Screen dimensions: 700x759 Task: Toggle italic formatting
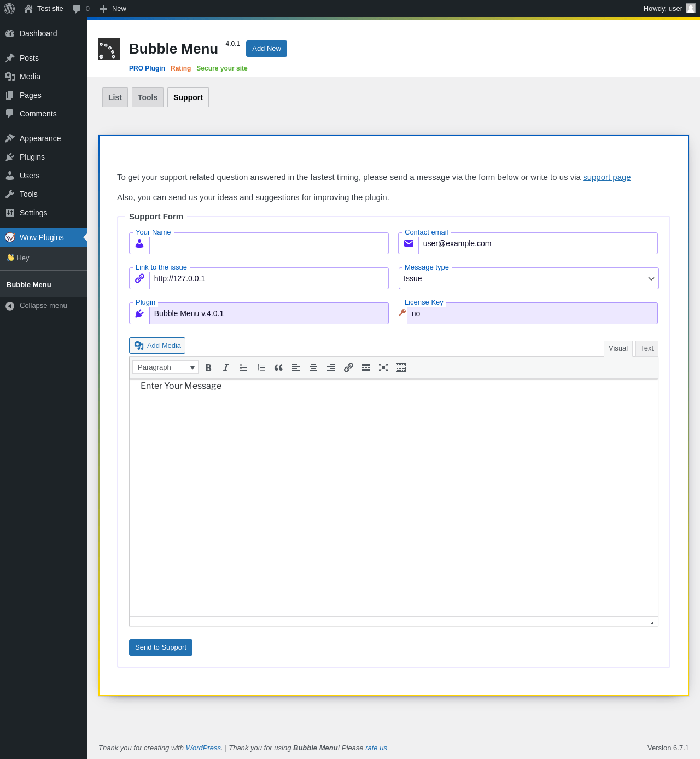[x=226, y=367]
